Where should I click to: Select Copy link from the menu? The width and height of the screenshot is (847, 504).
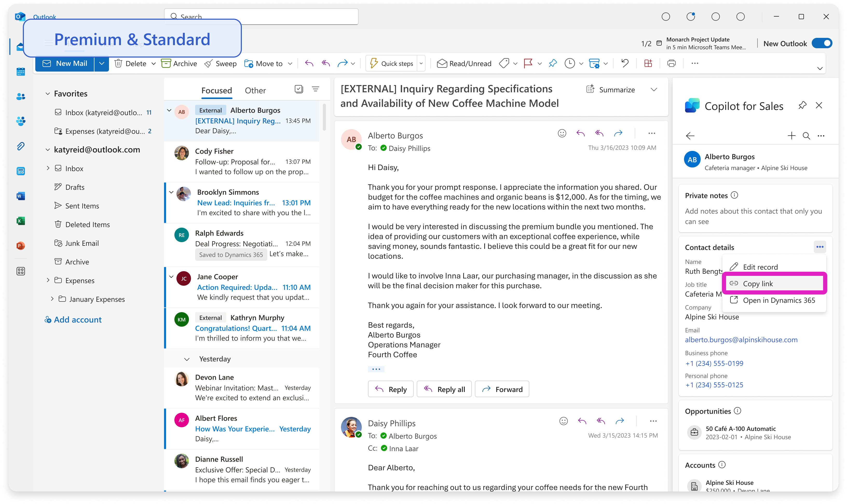(758, 284)
